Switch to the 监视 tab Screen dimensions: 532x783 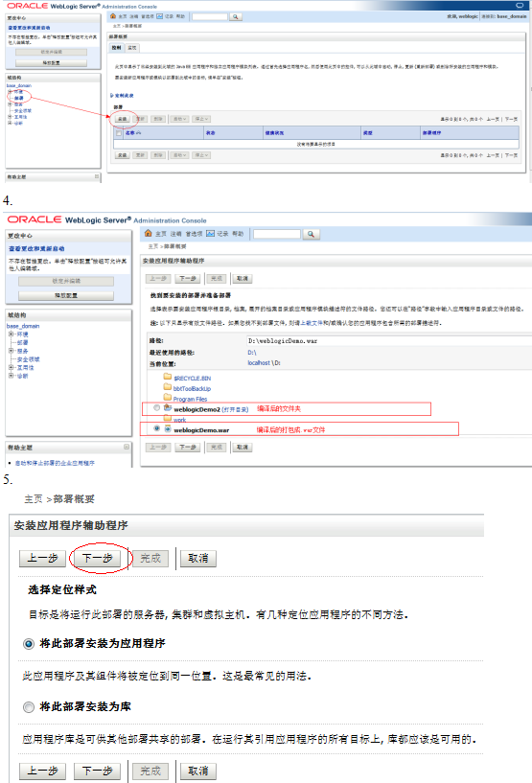(x=132, y=48)
